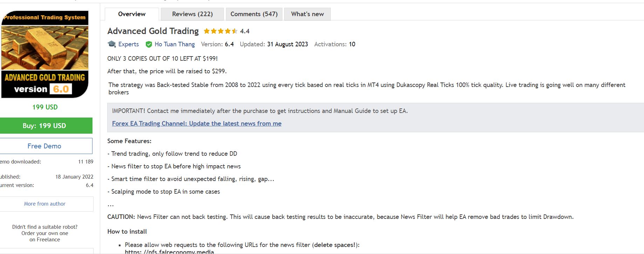Click the green 199 USD price label
Viewport: 644px width, 254px height.
(45, 107)
